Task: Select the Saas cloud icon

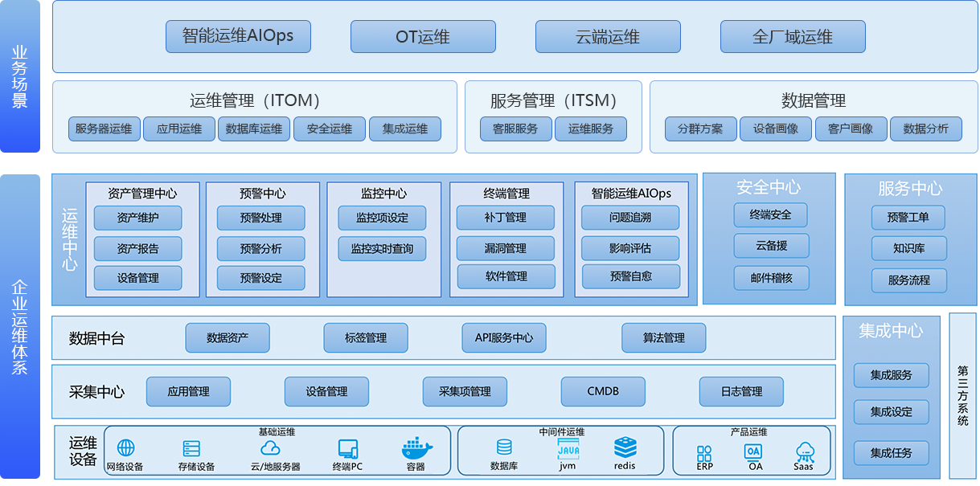Action: click(x=804, y=451)
